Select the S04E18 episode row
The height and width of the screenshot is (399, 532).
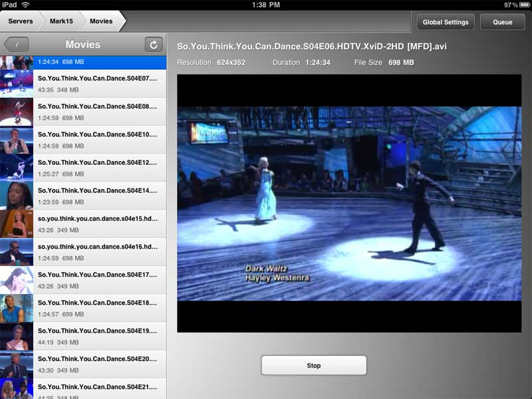pyautogui.click(x=83, y=309)
